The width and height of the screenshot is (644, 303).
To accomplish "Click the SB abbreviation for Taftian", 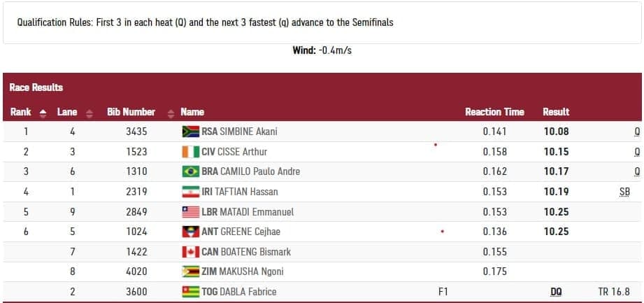I will pos(624,192).
